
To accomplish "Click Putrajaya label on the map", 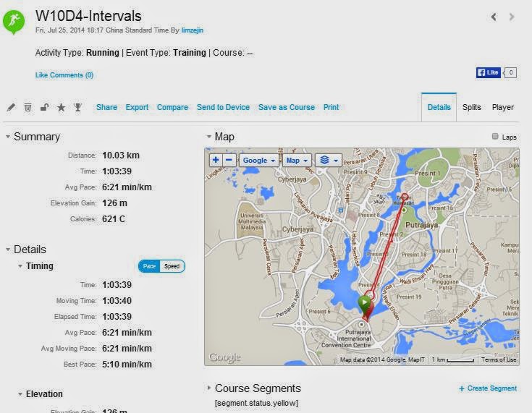I will pyautogui.click(x=421, y=225).
